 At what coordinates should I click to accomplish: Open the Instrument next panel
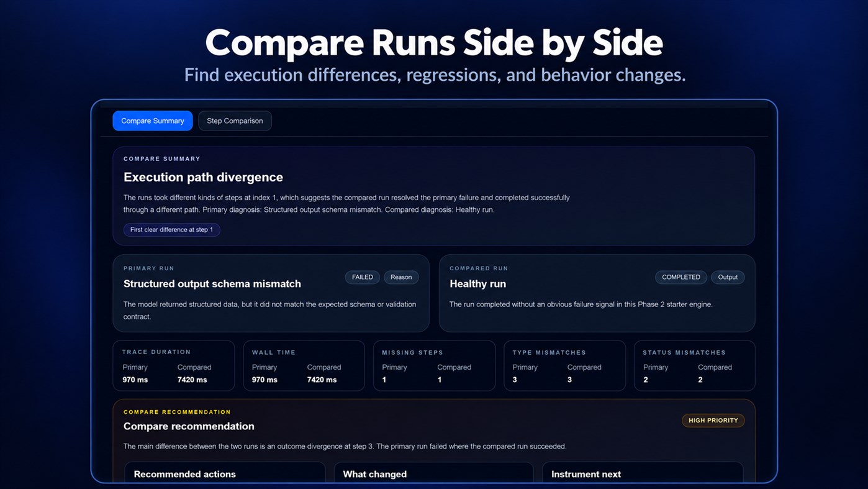tap(643, 473)
